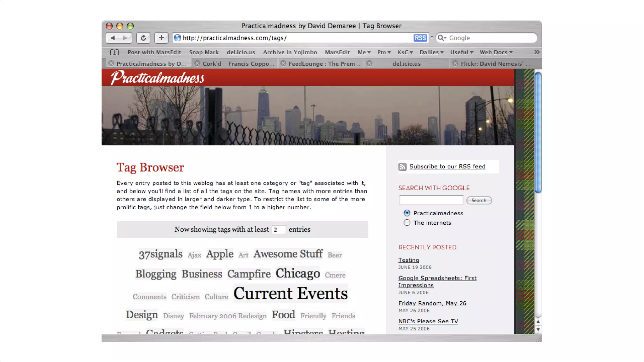The width and height of the screenshot is (644, 362).
Task: Close the del.icio.us tab
Action: [x=369, y=63]
